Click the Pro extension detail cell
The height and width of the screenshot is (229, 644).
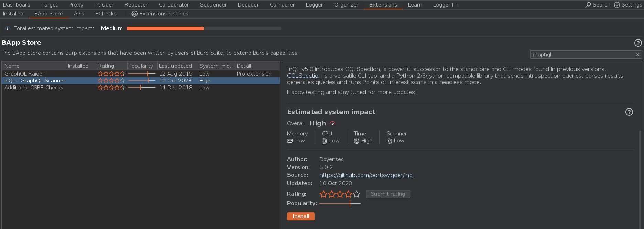[x=254, y=74]
